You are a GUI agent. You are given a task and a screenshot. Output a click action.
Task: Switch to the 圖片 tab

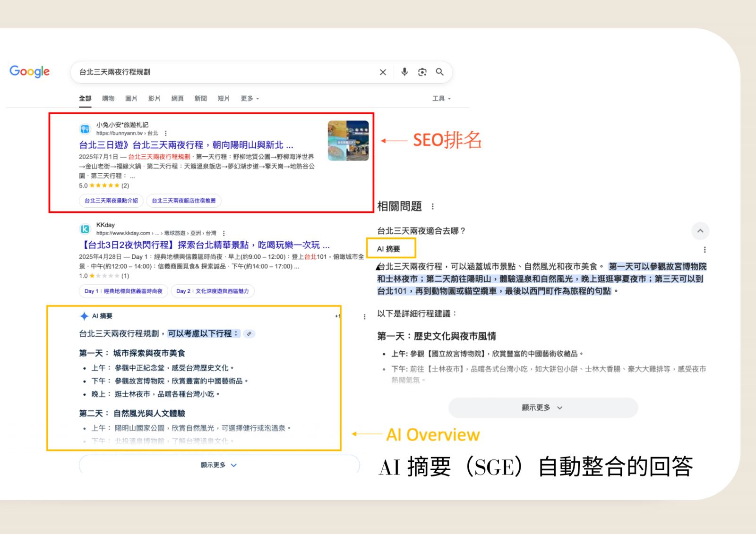click(x=131, y=99)
